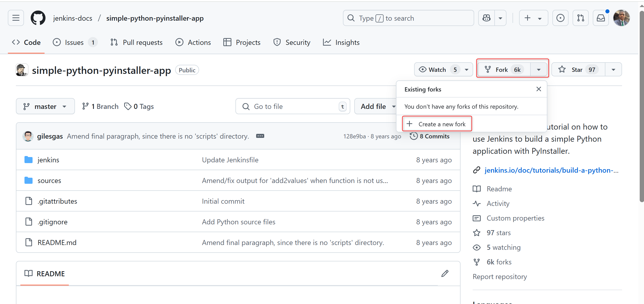The width and height of the screenshot is (644, 304).
Task: Switch to the Actions tab
Action: 193,42
